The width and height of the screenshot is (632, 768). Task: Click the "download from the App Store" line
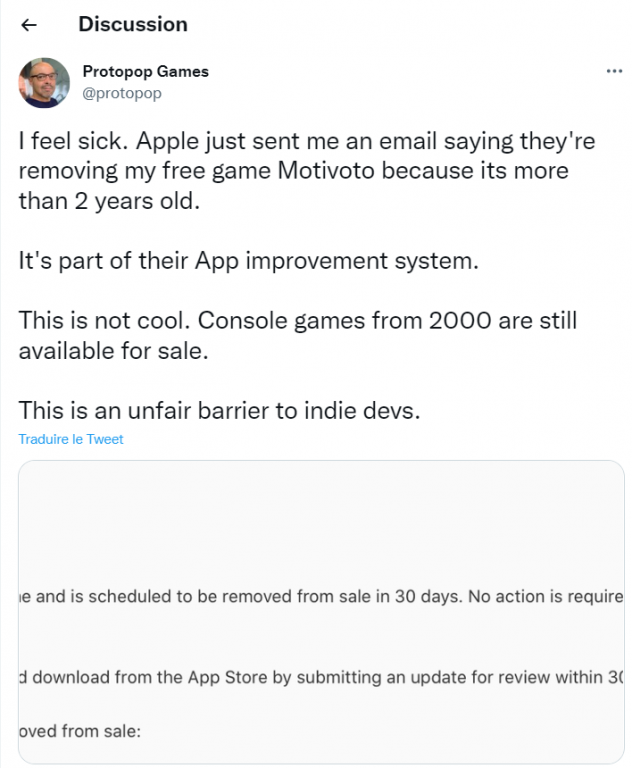320,677
